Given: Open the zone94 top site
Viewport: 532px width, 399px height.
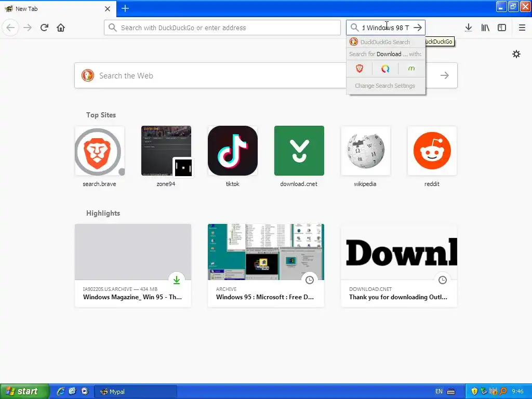Looking at the screenshot, I should click(166, 157).
